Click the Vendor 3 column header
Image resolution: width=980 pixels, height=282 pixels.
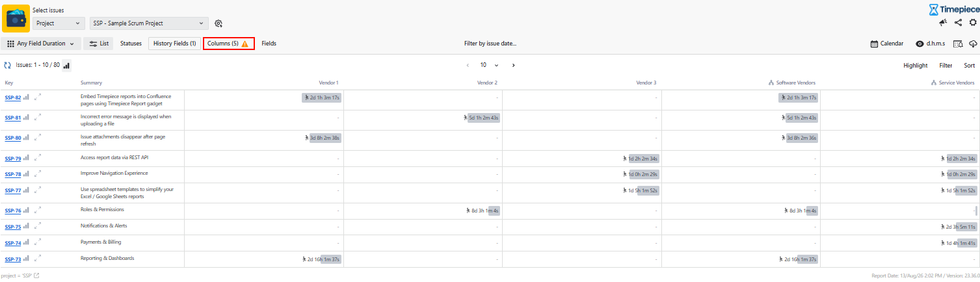[x=646, y=83]
